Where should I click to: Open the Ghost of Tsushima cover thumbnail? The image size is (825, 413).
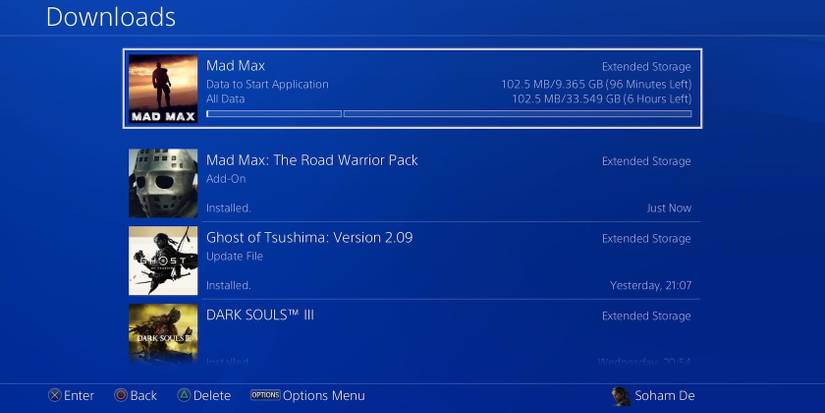click(163, 260)
